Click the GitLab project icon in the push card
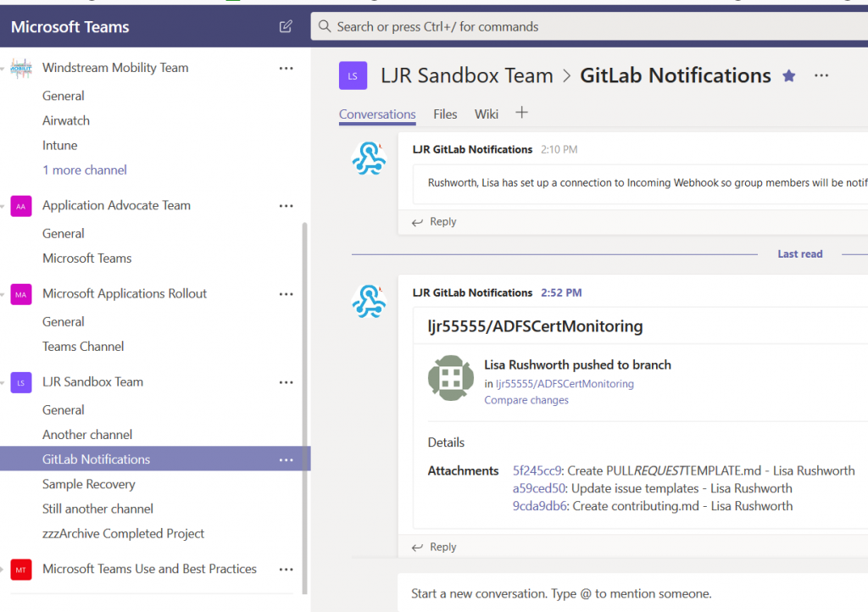Screen dimensions: 868x612 click(x=450, y=378)
